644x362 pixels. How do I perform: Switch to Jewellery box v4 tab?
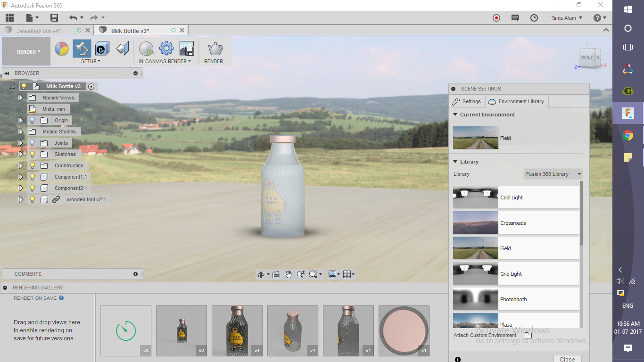point(39,31)
